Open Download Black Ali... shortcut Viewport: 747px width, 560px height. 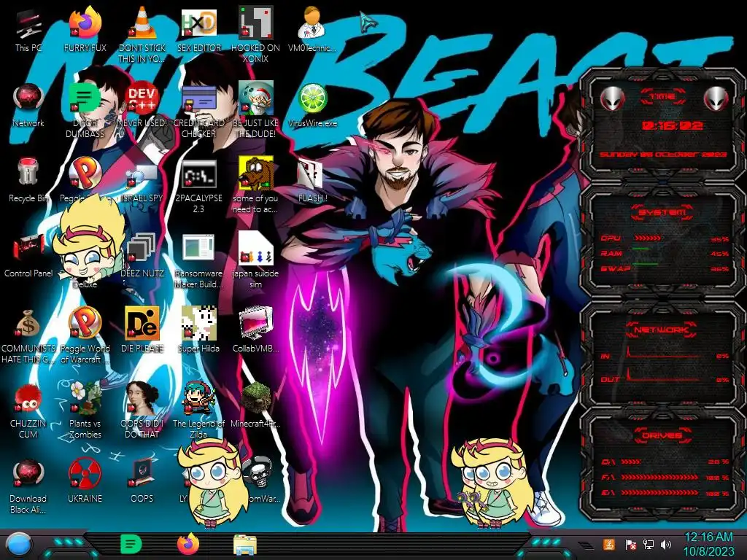coord(28,486)
